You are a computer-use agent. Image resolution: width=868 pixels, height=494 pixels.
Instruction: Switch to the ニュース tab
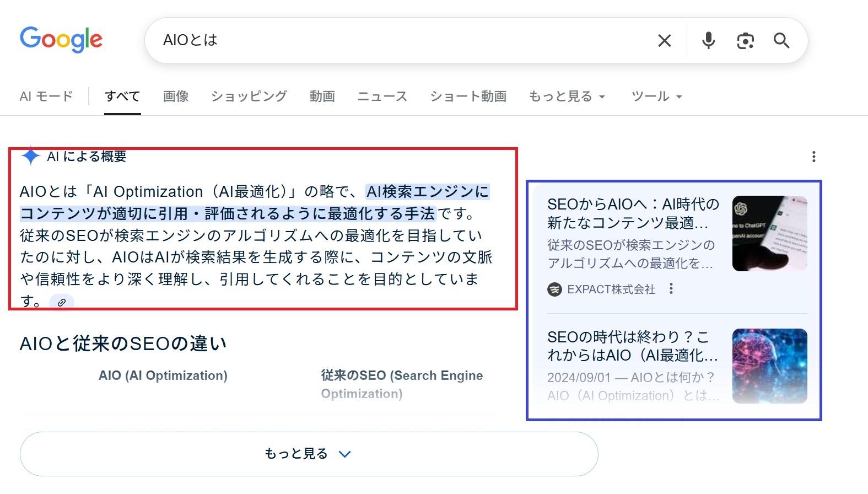point(382,96)
